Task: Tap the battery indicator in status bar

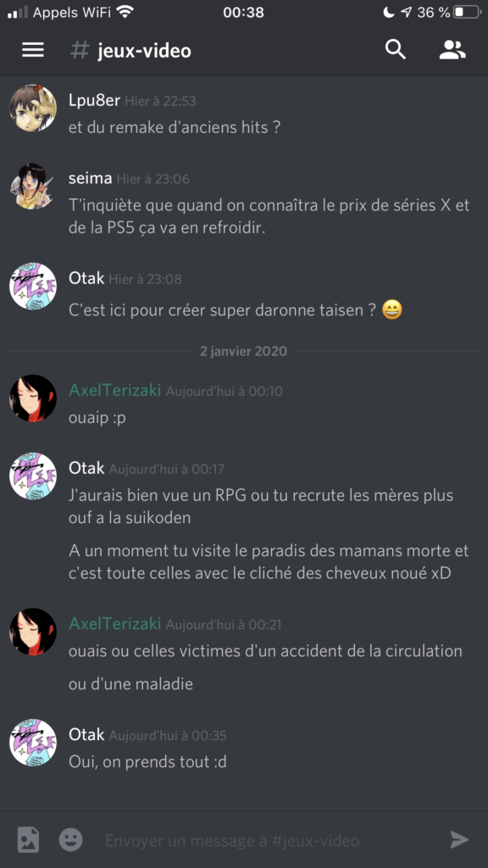Action: click(467, 12)
